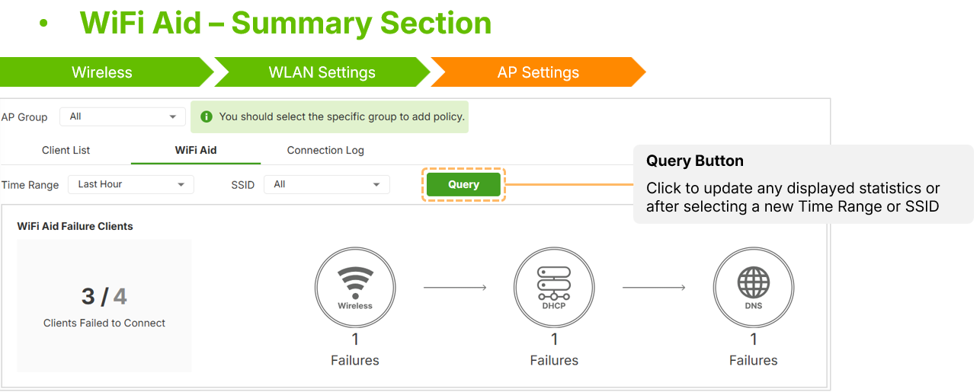The image size is (980, 392).
Task: Click the green info icon in notice
Action: [x=206, y=116]
